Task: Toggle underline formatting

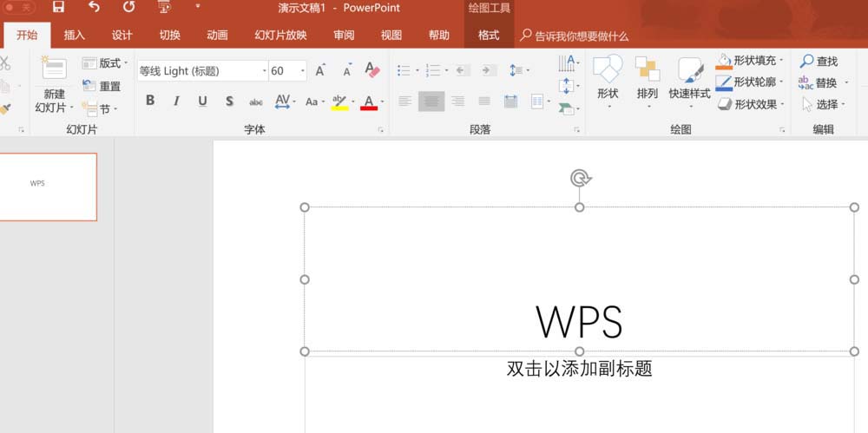Action: pyautogui.click(x=202, y=101)
